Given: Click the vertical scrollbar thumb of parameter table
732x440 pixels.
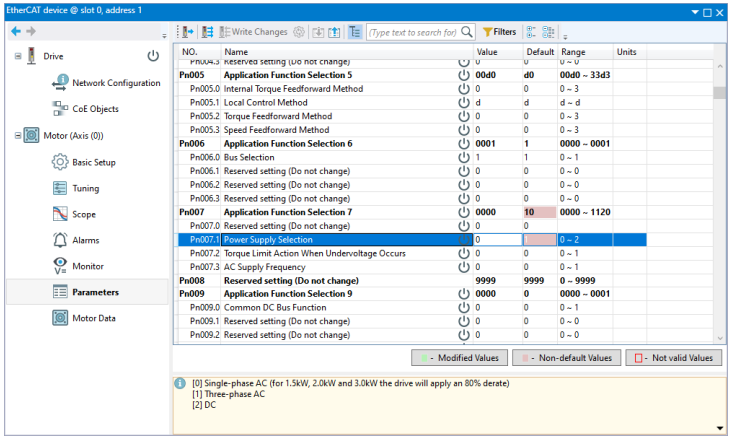Looking at the screenshot, I should point(720,92).
